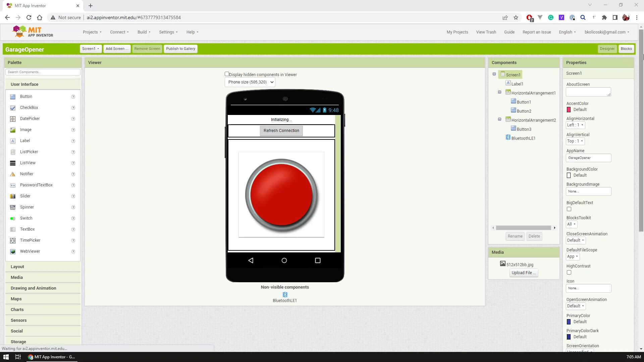Open the Settings menu
Screen dimensions: 644x362
[168, 32]
